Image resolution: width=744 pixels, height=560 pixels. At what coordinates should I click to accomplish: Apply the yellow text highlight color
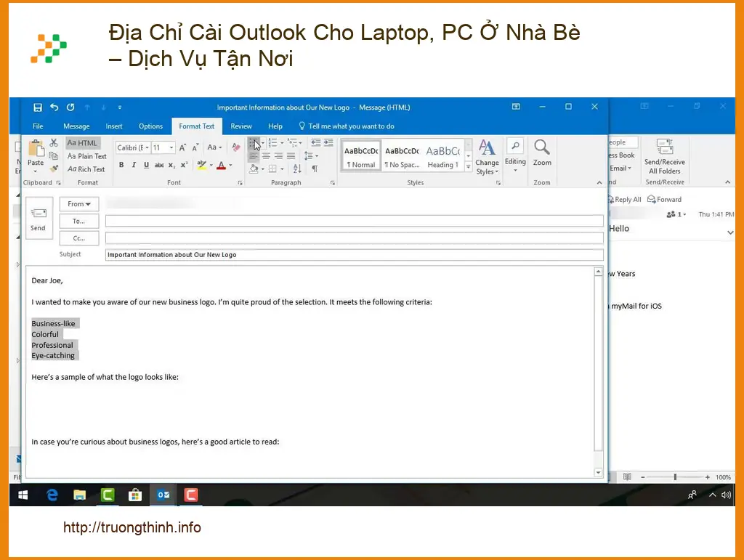pos(202,165)
